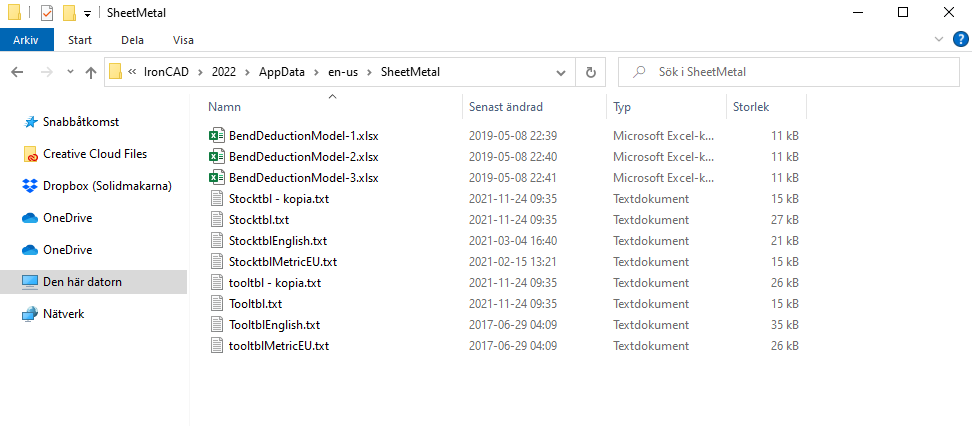Expand the ribbon with the chevron

coord(938,40)
